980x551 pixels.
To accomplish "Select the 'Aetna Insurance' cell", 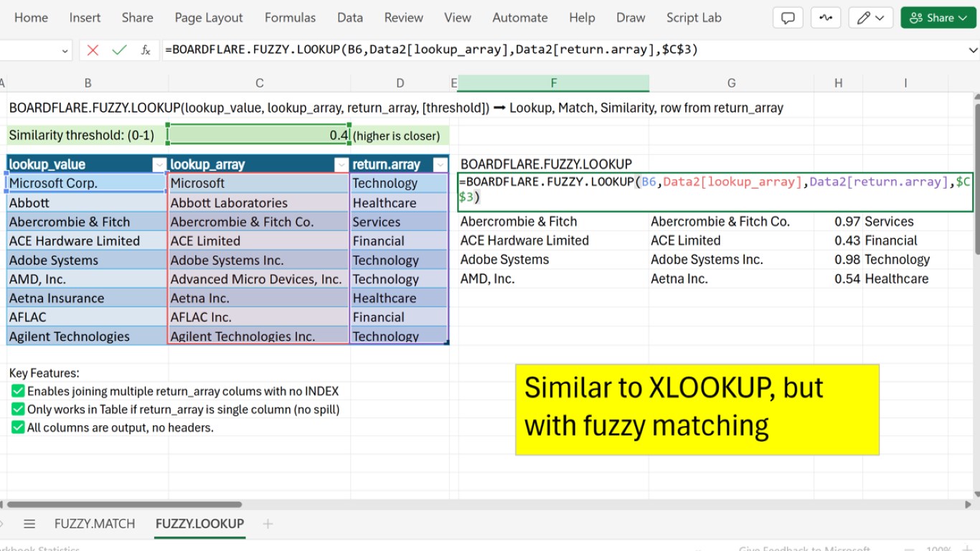I will [87, 298].
